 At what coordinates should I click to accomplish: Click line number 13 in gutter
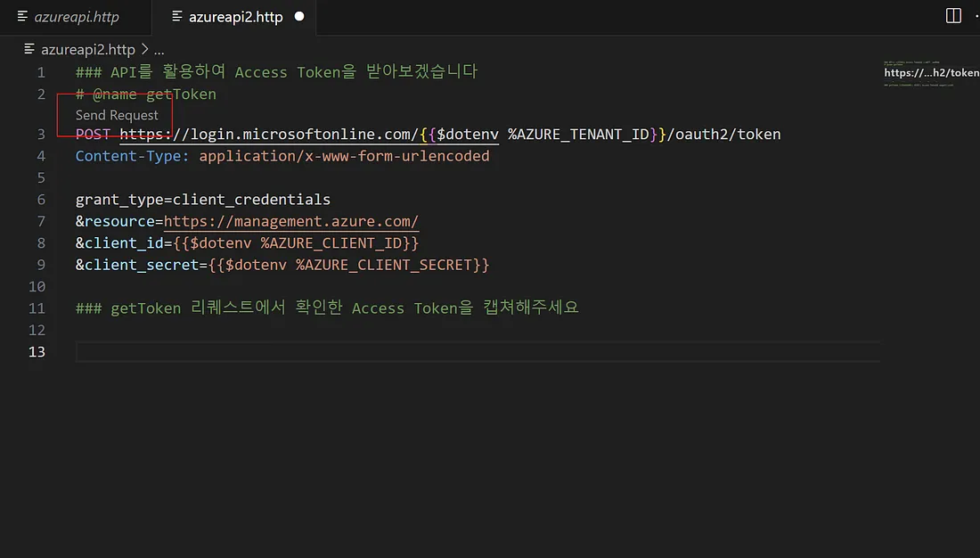37,351
